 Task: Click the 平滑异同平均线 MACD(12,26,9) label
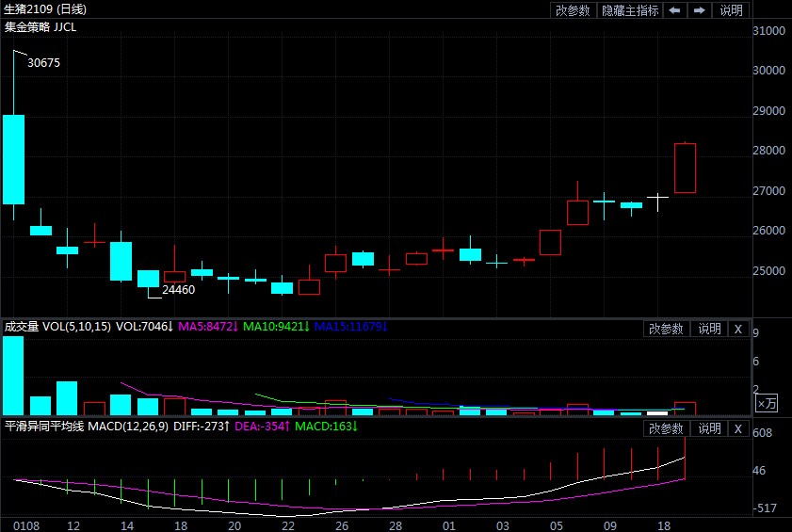click(87, 426)
